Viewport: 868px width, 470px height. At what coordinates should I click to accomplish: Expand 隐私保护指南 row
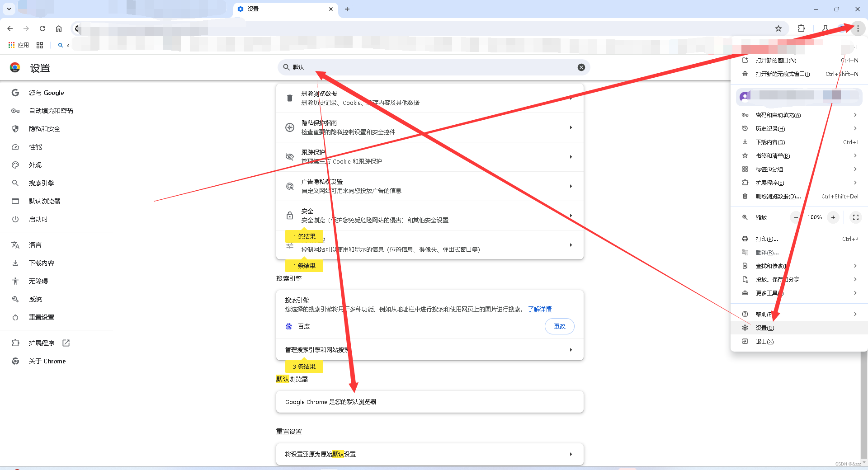click(429, 127)
